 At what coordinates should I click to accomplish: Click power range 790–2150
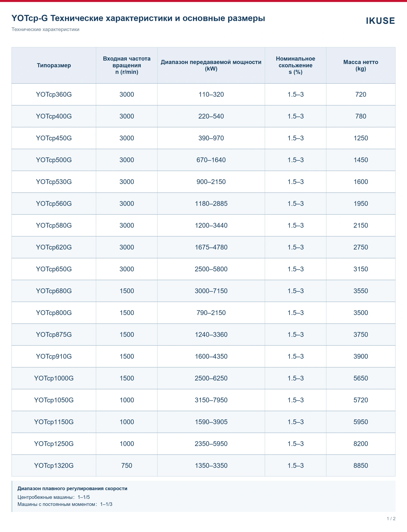(211, 313)
